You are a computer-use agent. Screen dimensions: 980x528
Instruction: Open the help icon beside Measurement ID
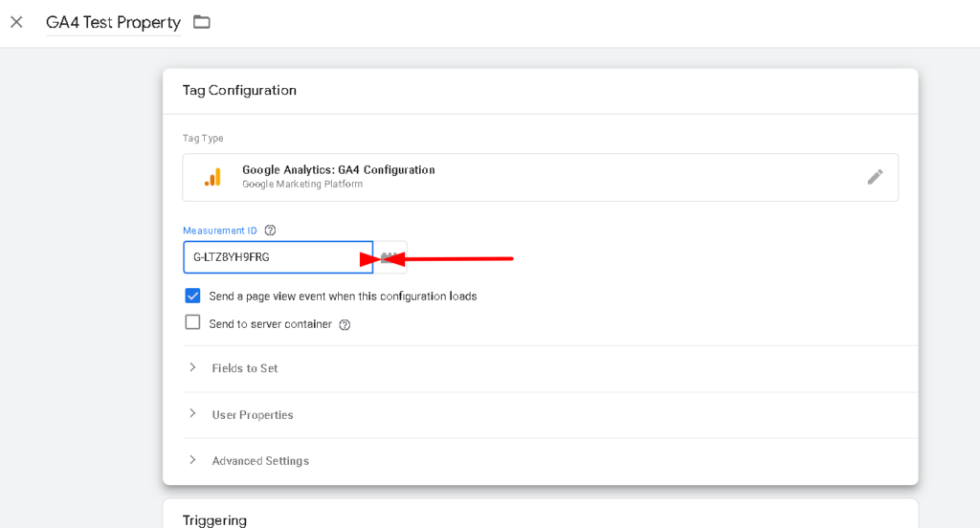(270, 230)
